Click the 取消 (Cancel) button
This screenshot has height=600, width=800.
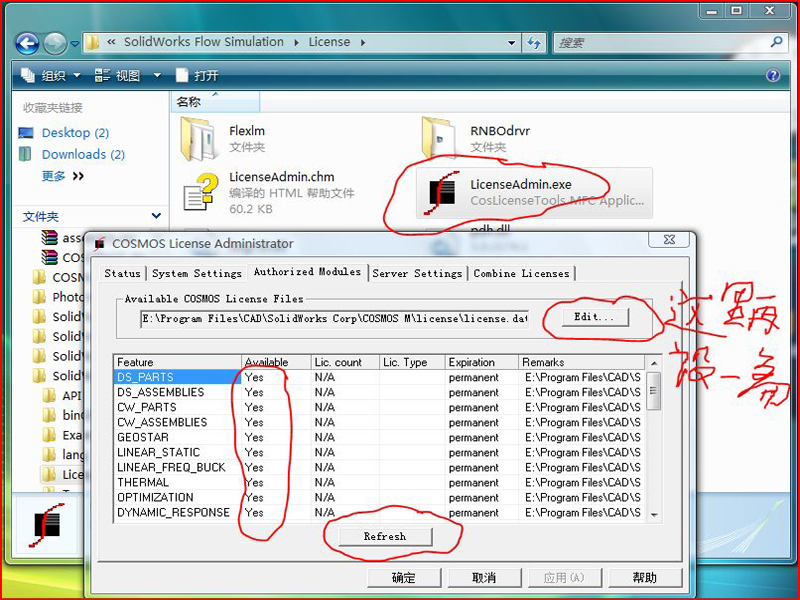tap(484, 578)
